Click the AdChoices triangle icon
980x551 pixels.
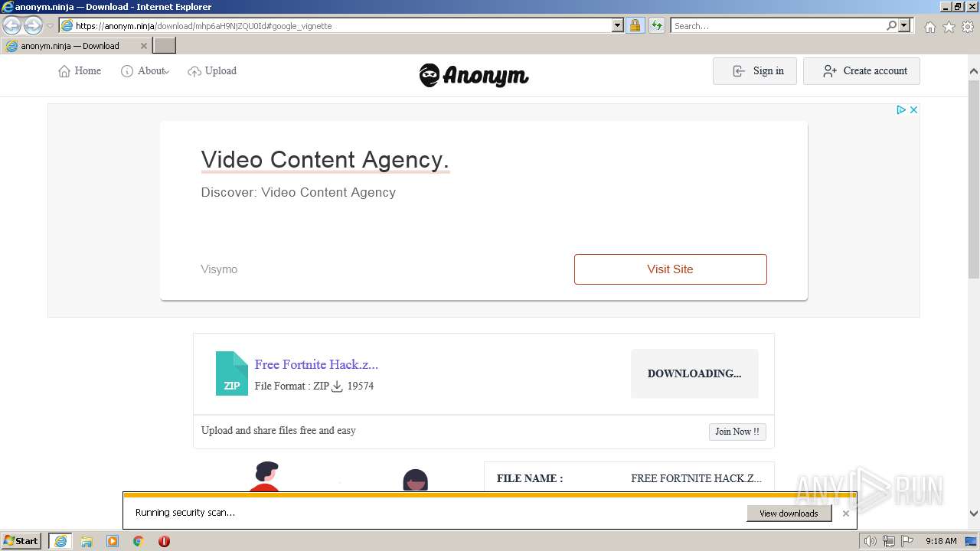click(x=902, y=110)
